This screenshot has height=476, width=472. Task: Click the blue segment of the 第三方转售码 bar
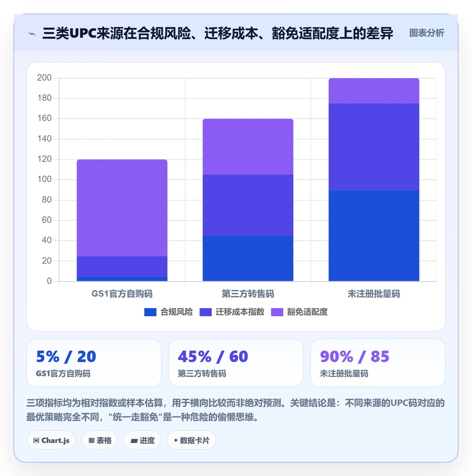click(248, 258)
